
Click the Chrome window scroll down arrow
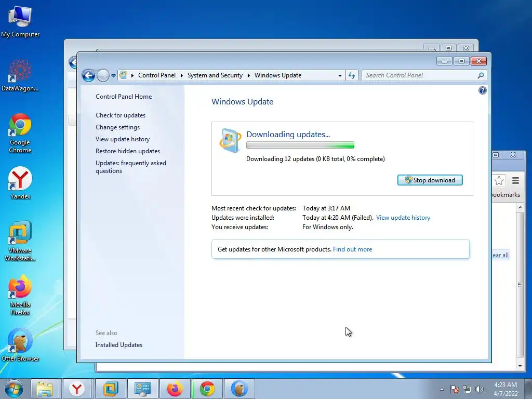click(x=520, y=366)
